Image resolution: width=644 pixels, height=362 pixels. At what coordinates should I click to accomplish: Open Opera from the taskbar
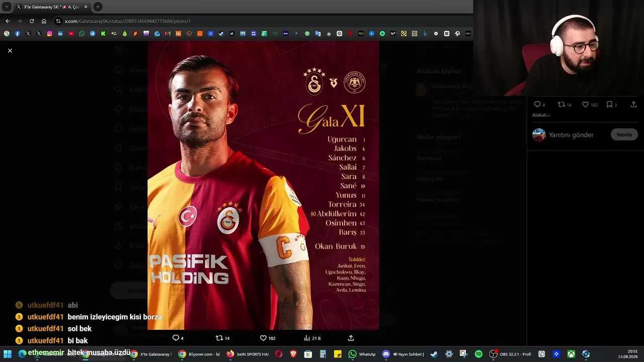coord(279,354)
